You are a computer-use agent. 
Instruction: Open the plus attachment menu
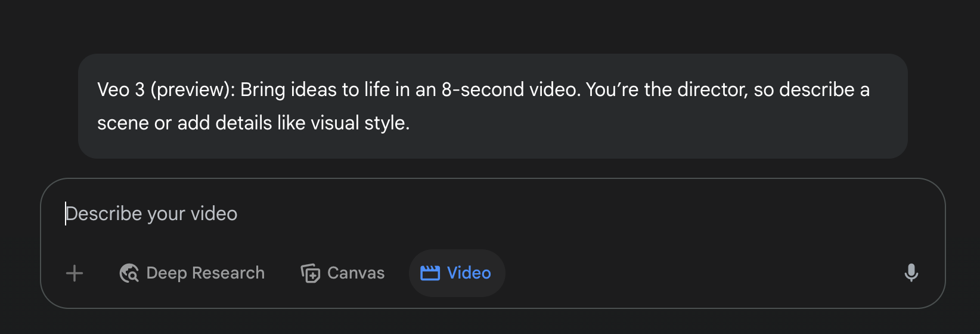pyautogui.click(x=75, y=273)
